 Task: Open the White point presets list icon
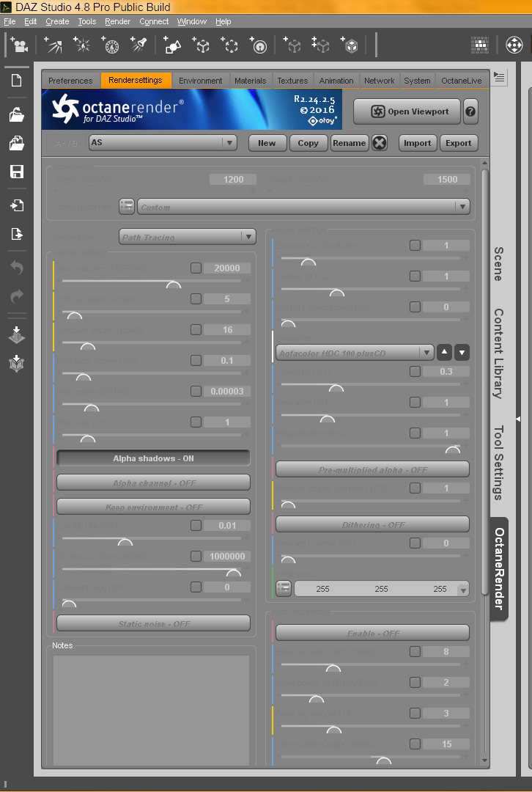point(284,588)
